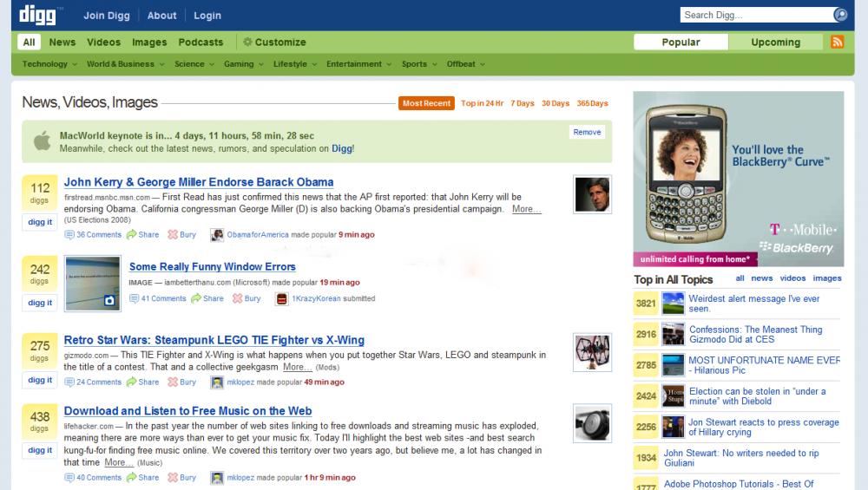Screen dimensions: 868x490
Task: Switch to the Images tab
Action: pyautogui.click(x=149, y=42)
